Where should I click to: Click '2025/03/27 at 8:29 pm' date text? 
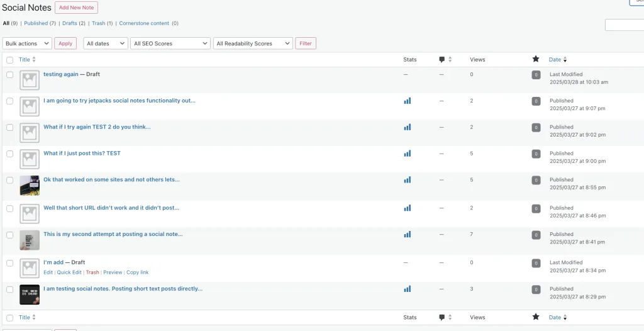577,297
